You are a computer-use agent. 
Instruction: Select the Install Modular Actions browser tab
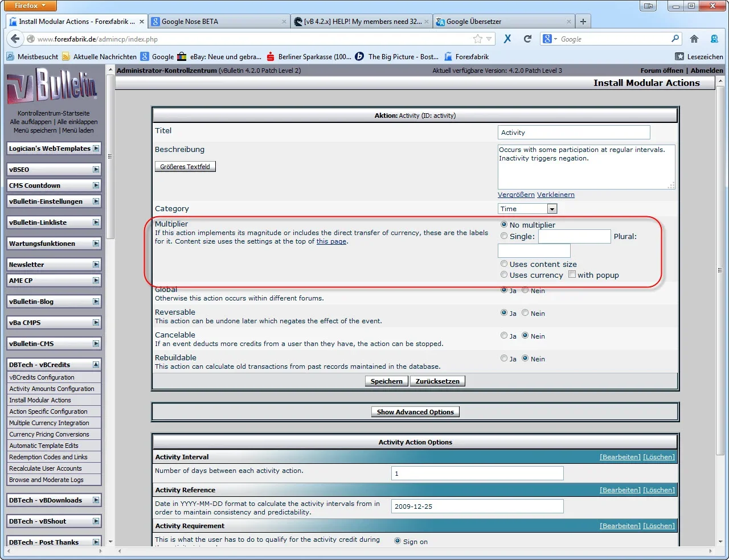click(76, 22)
